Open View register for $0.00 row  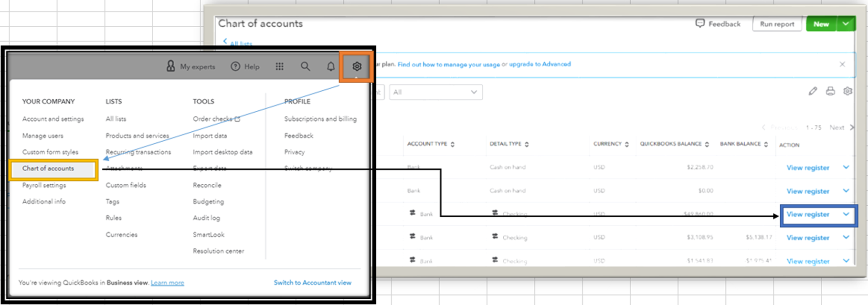pos(808,191)
